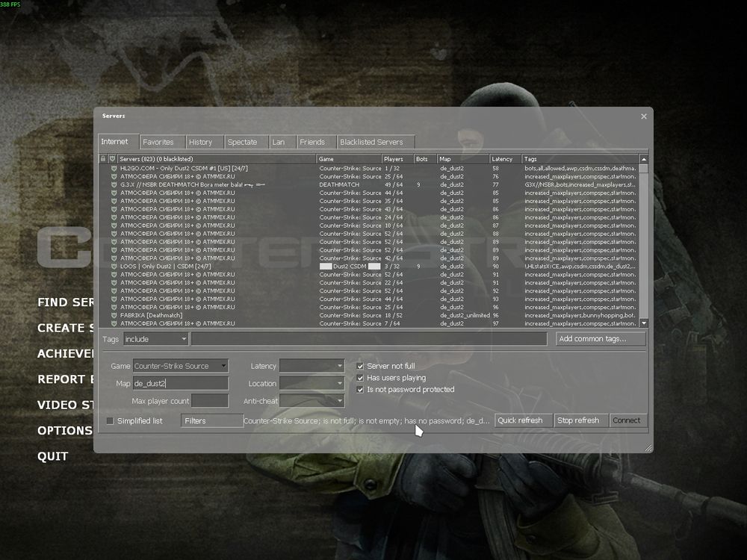The width and height of the screenshot is (747, 560).
Task: Click the server list scroll-down arrow
Action: coord(644,323)
